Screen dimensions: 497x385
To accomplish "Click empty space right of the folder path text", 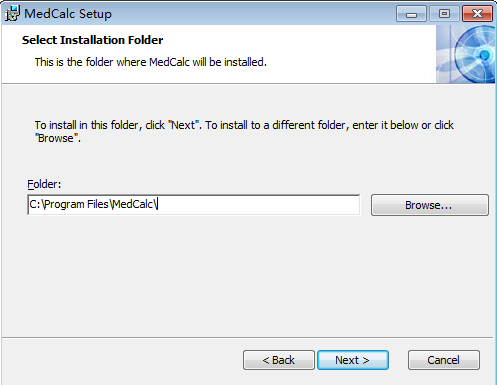I will tap(258, 205).
